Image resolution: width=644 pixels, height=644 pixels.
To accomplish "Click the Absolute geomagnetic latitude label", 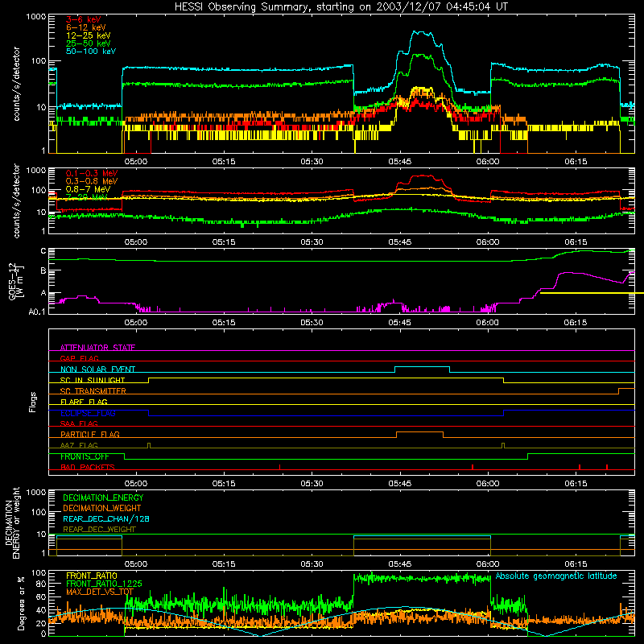I will coord(556,576).
